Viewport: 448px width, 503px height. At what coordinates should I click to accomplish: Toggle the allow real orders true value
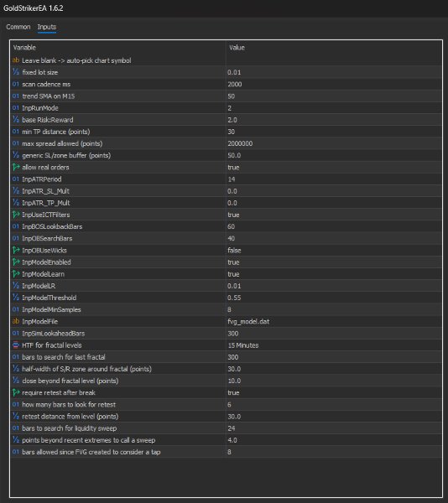click(334, 167)
